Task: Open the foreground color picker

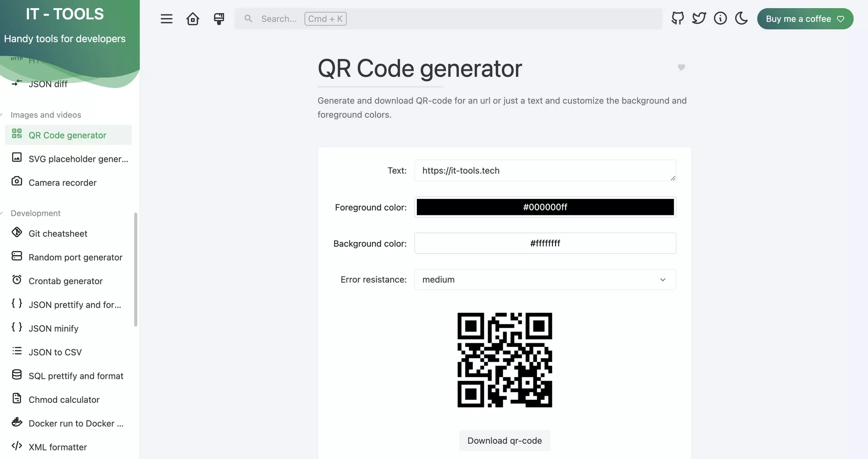Action: (545, 207)
